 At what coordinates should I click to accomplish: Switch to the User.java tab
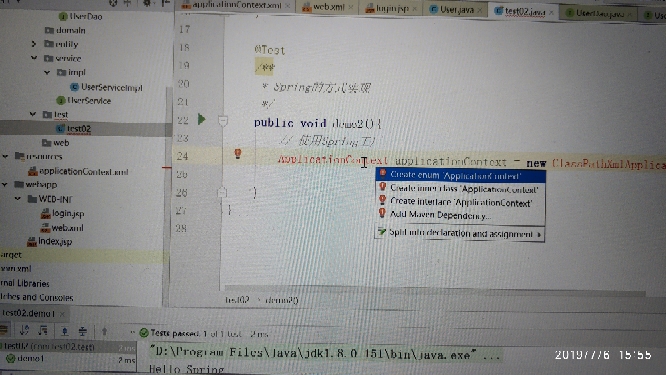point(455,10)
